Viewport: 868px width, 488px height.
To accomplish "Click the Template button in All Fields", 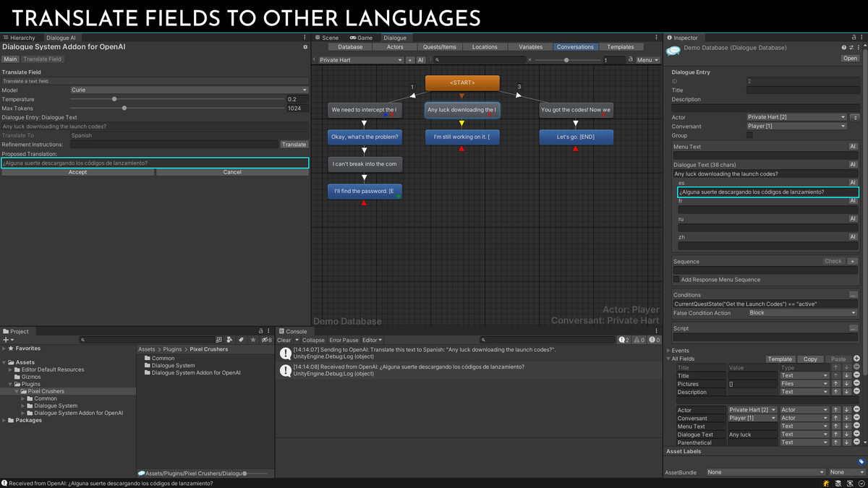I will pyautogui.click(x=780, y=359).
